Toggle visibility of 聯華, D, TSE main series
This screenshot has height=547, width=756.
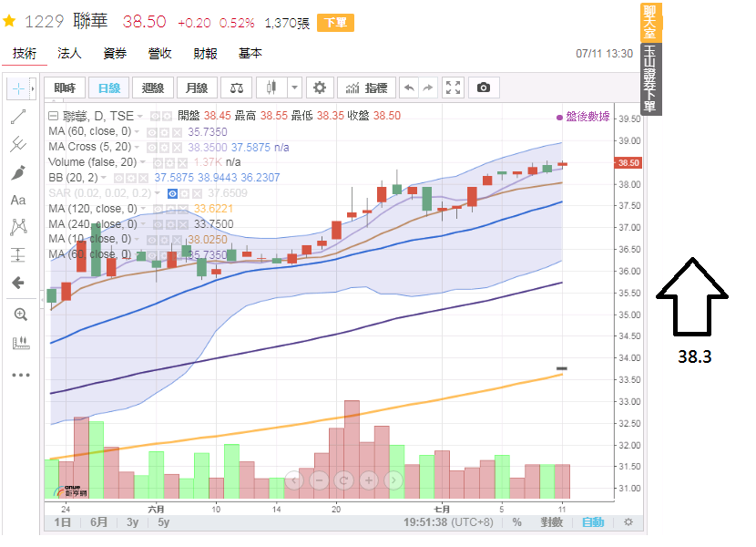[155, 117]
